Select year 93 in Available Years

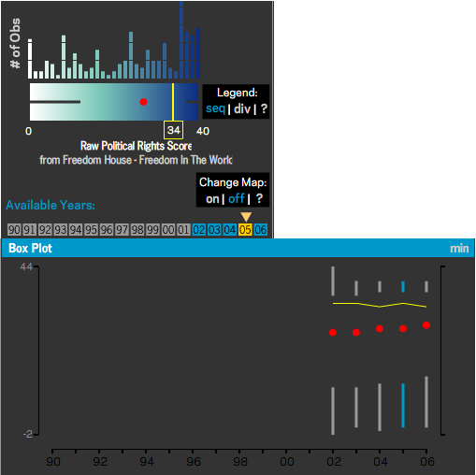pyautogui.click(x=61, y=230)
